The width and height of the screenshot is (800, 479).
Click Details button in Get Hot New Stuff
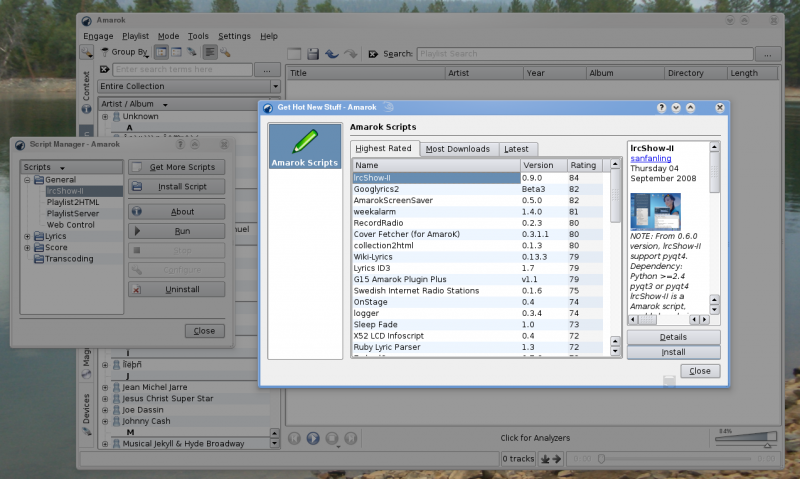click(673, 337)
